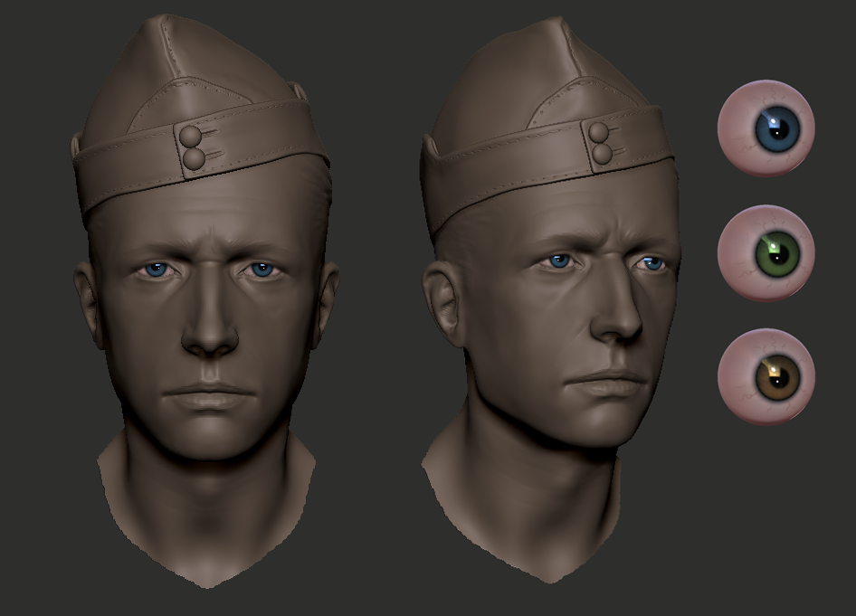856x616 pixels.
Task: Select the brown iris eyeball render
Action: pyautogui.click(x=766, y=377)
